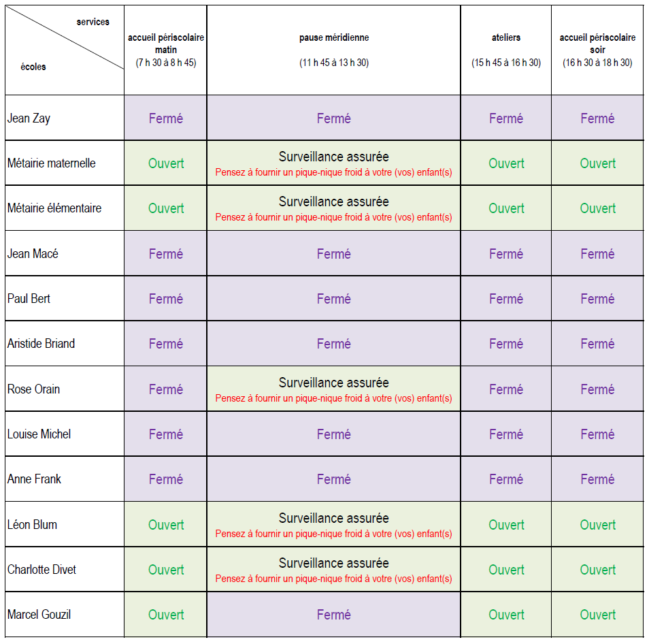Click the Jean Zay school name
649x644 pixels.
(x=29, y=118)
